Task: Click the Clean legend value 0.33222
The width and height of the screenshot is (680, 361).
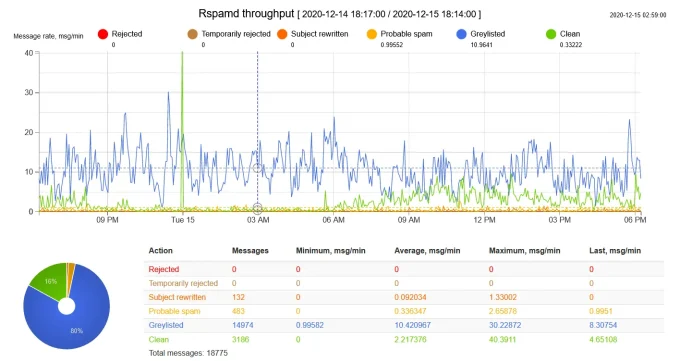Action: [x=571, y=45]
